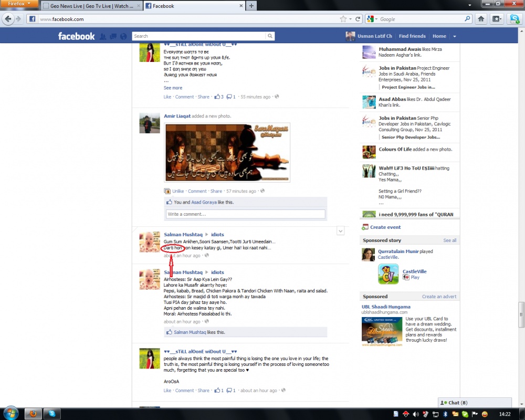Click the search magnifier in Facebook search
This screenshot has width=525, height=420.
(270, 36)
